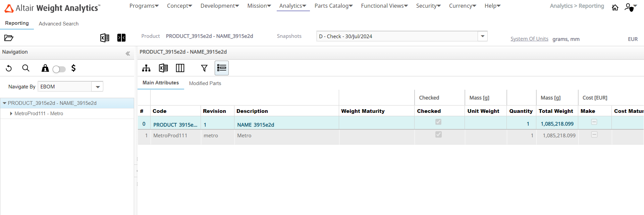
Task: Toggle Make checkbox in PRODUCT_3915e row
Action: point(594,122)
